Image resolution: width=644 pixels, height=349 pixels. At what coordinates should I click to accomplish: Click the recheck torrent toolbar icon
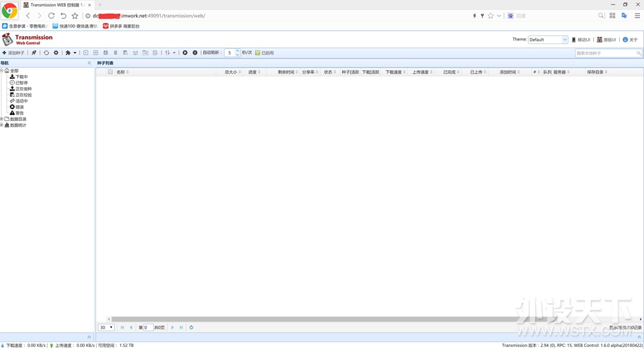pyautogui.click(x=106, y=53)
